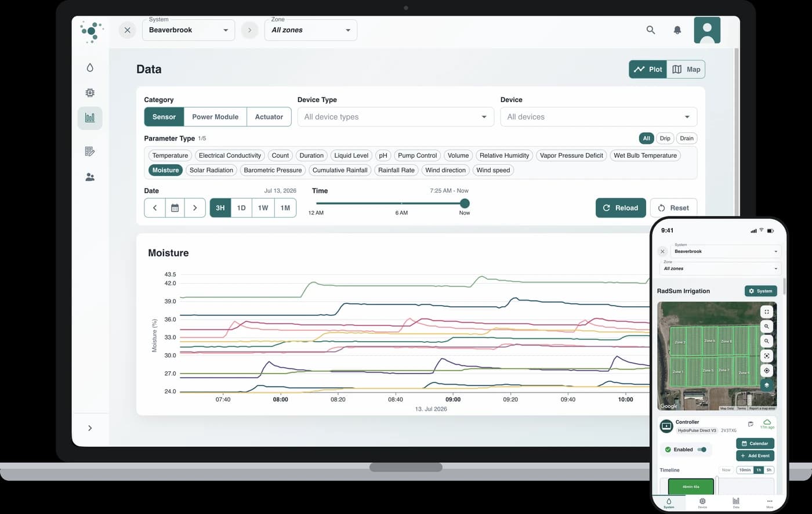Select the Sensor category
The image size is (812, 514).
(x=164, y=117)
